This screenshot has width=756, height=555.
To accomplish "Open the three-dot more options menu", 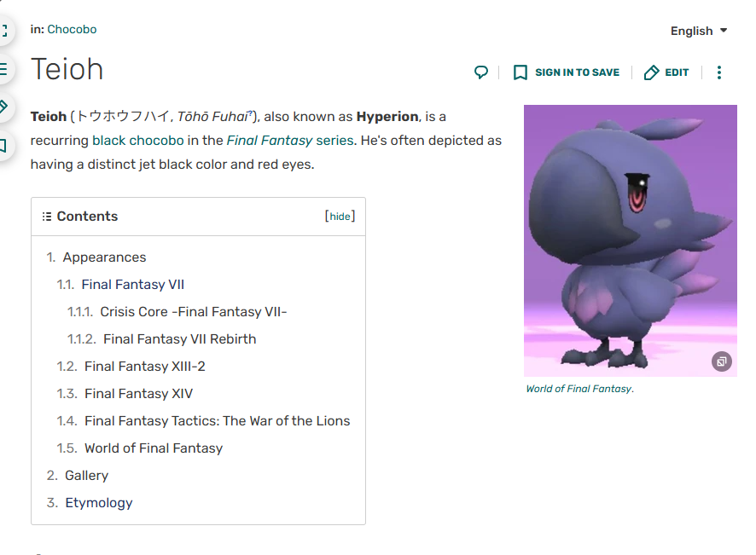I will point(718,72).
